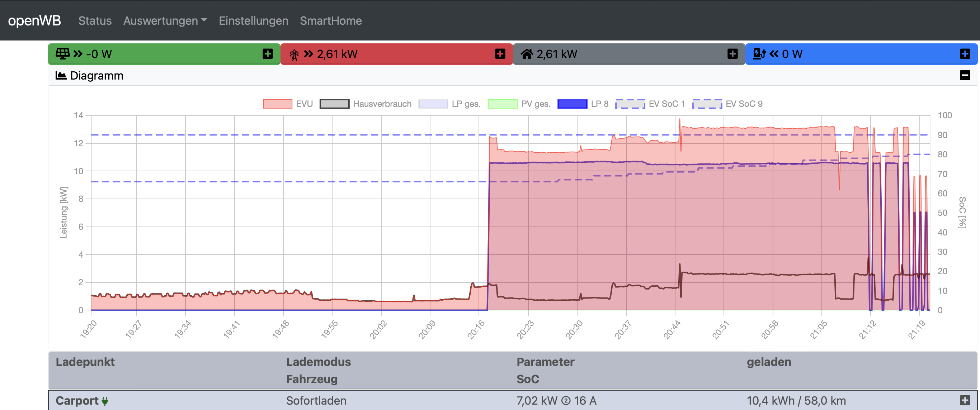980x410 pixels.
Task: Click the green plug icon next to Carport
Action: click(105, 401)
